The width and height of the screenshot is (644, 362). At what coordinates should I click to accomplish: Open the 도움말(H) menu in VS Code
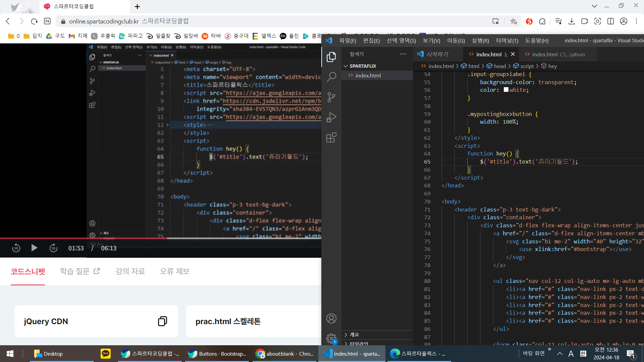537,41
